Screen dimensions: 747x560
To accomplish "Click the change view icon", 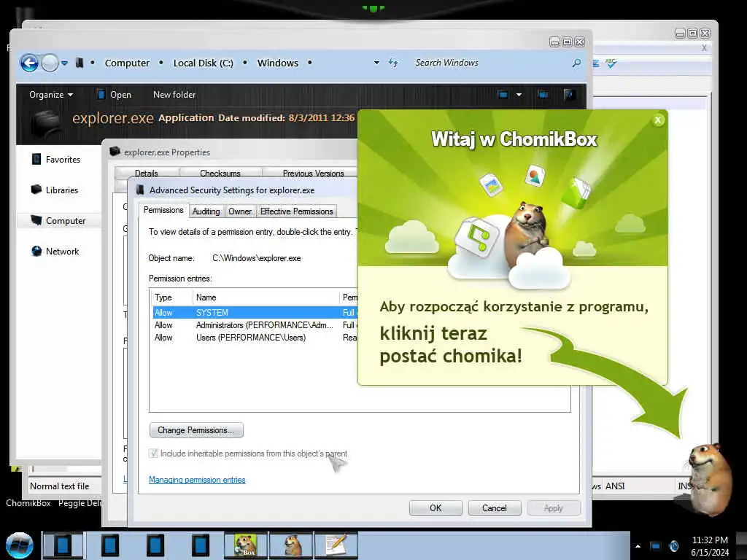I will click(x=503, y=94).
